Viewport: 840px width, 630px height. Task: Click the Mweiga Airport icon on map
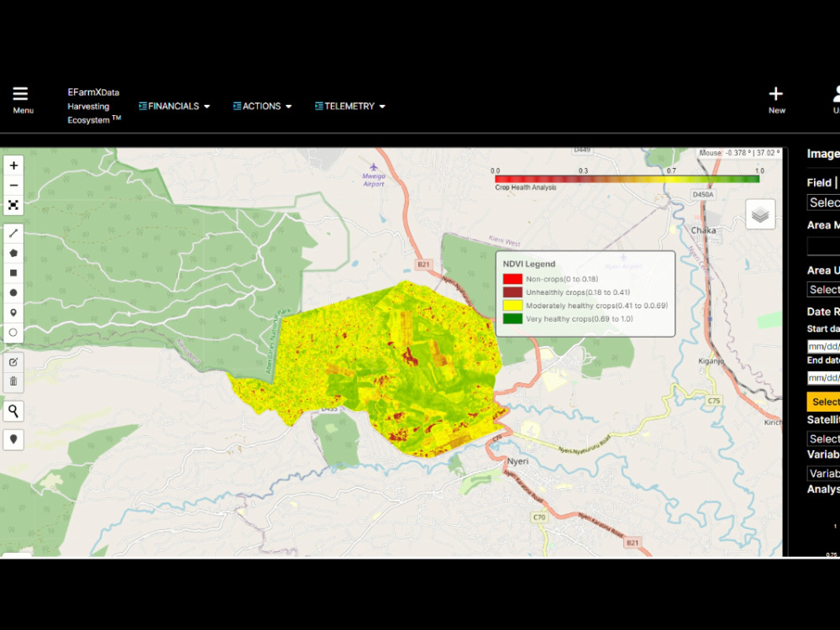[x=374, y=168]
